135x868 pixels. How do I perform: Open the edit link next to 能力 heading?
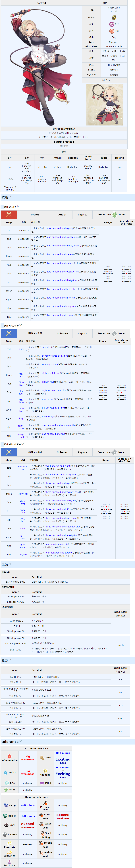[10, 660]
